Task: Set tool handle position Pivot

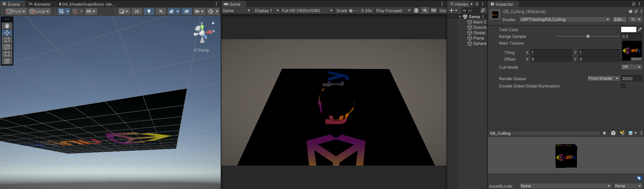Action: pos(16,11)
